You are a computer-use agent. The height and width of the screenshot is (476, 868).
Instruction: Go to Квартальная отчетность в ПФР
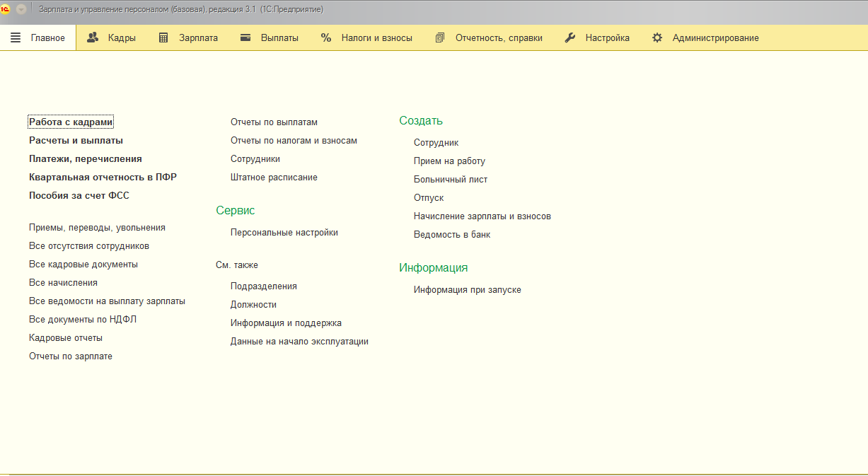103,178
